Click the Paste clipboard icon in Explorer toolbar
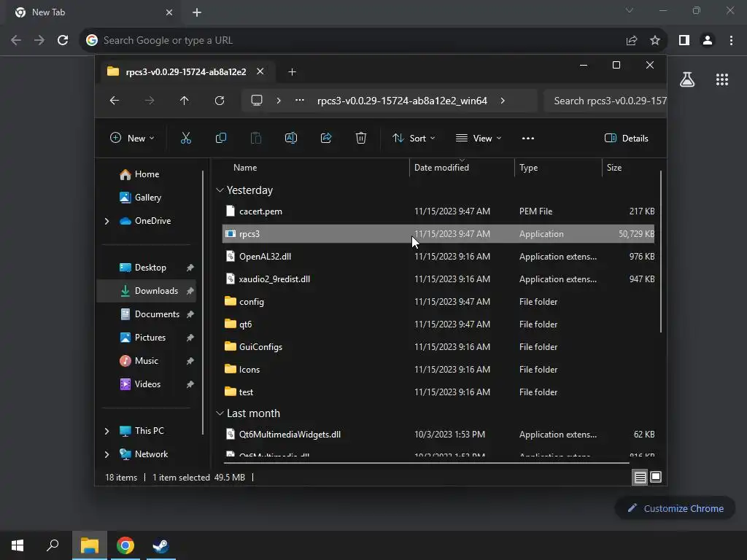The height and width of the screenshot is (560, 747). [x=256, y=138]
